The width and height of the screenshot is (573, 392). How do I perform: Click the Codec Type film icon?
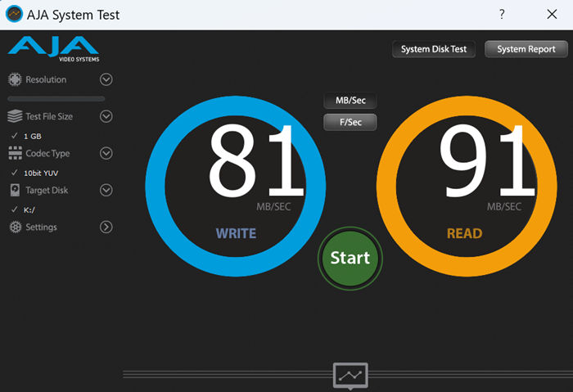[x=15, y=153]
